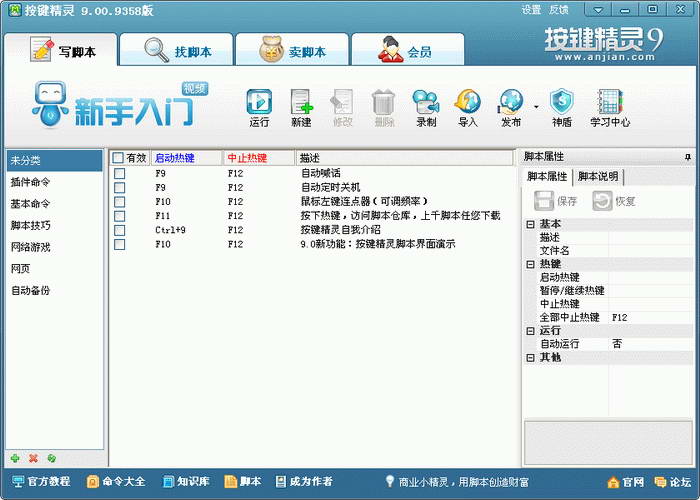This screenshot has width=700, height=500.
Task: Click the 发布 (Publish) icon
Action: 510,107
